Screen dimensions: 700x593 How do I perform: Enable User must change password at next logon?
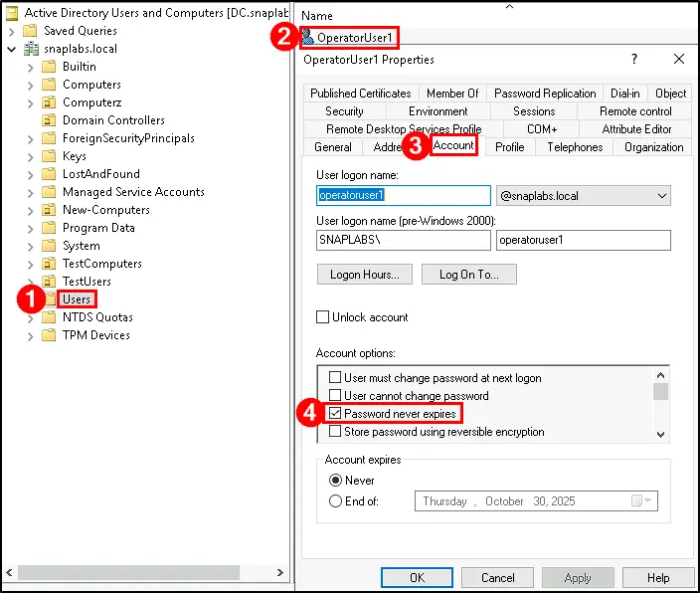pos(335,377)
